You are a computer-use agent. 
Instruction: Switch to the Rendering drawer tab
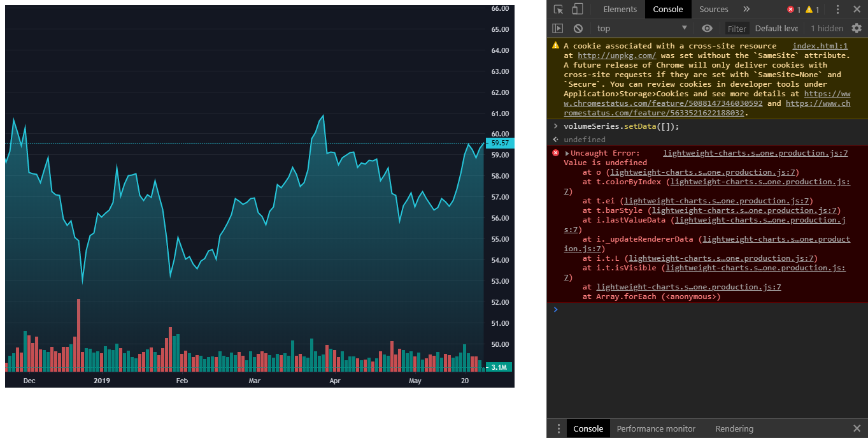pyautogui.click(x=734, y=428)
